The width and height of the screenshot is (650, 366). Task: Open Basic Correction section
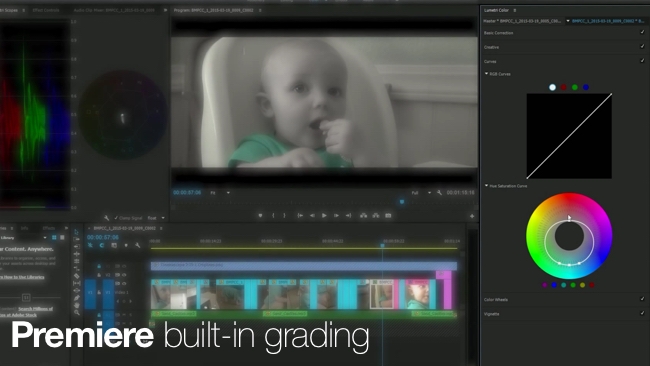(x=499, y=33)
